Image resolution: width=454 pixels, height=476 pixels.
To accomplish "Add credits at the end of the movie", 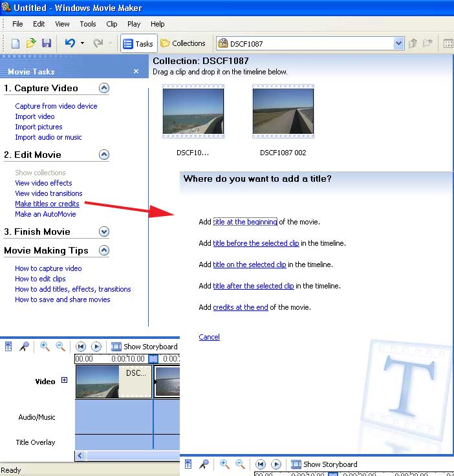I will tap(241, 307).
